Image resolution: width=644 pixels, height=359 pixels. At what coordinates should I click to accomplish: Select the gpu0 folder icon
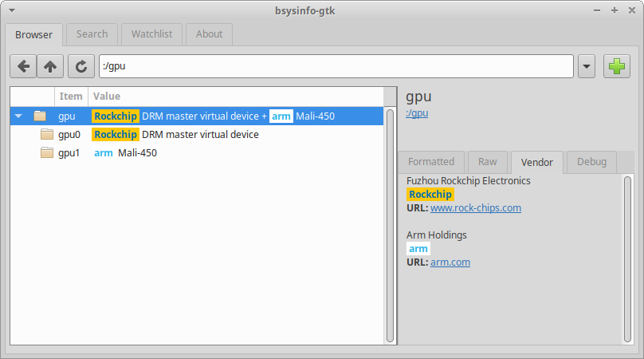coord(47,135)
